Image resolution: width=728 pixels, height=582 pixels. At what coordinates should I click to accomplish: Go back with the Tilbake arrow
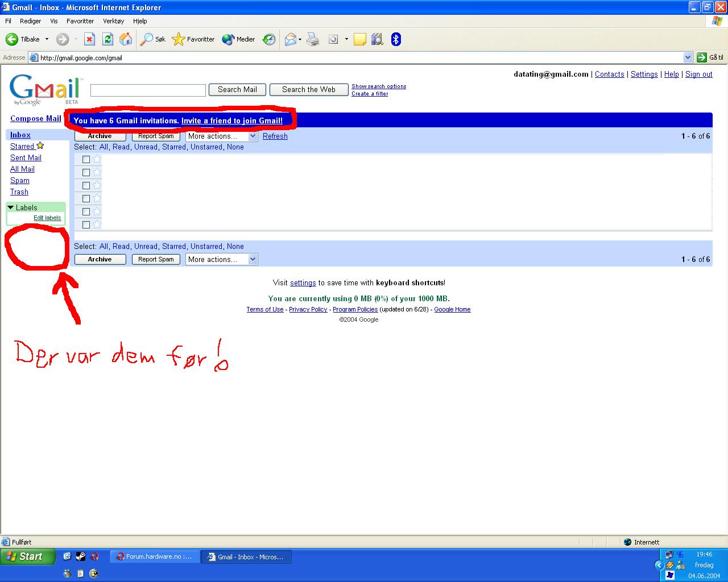click(23, 39)
